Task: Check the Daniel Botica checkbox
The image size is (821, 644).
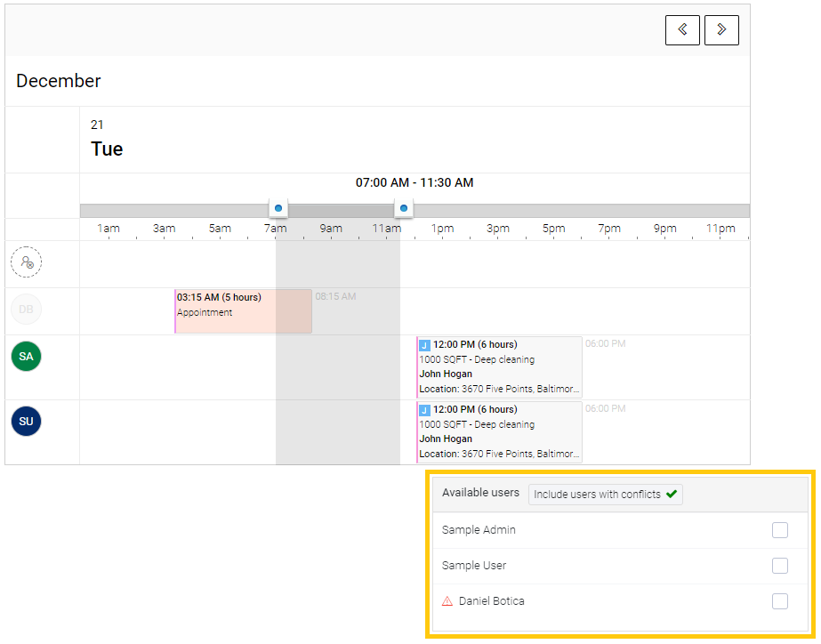Action: (x=780, y=601)
